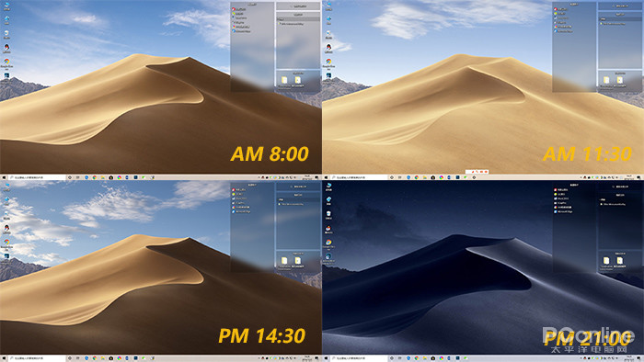Open Task View in the AM 8:00 screenshot's taskbar
This screenshot has height=362, width=644.
pyautogui.click(x=77, y=177)
